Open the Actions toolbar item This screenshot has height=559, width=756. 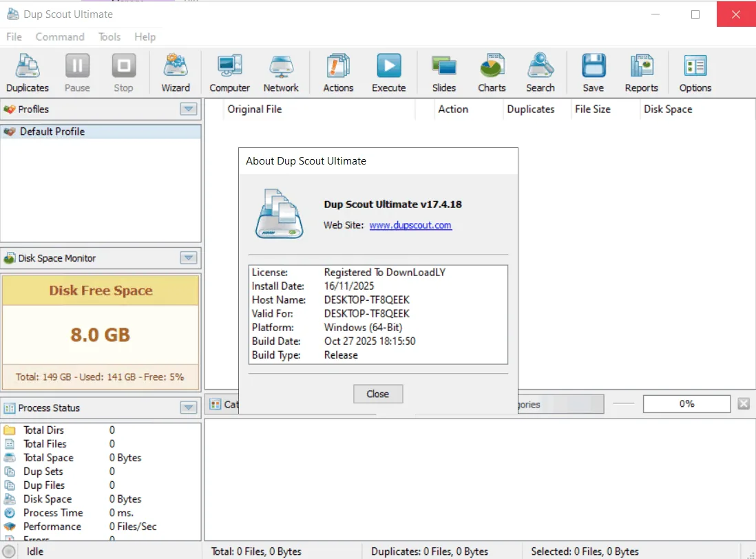tap(338, 73)
